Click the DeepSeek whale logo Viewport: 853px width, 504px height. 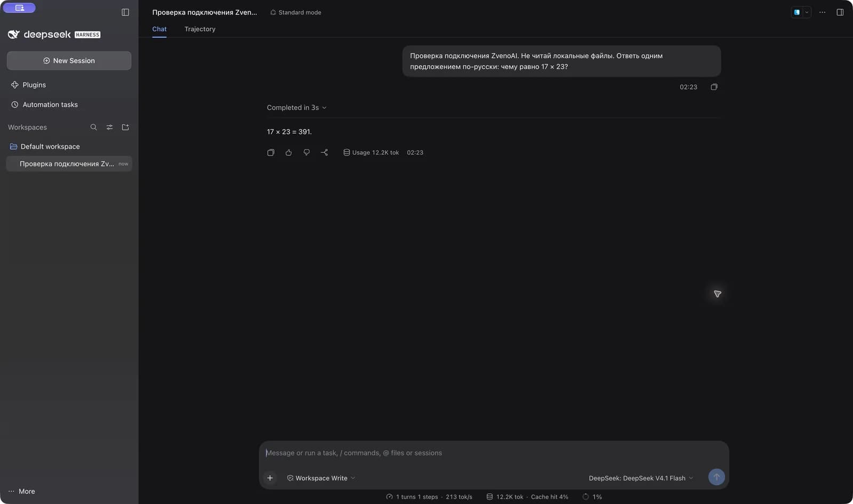pyautogui.click(x=14, y=35)
